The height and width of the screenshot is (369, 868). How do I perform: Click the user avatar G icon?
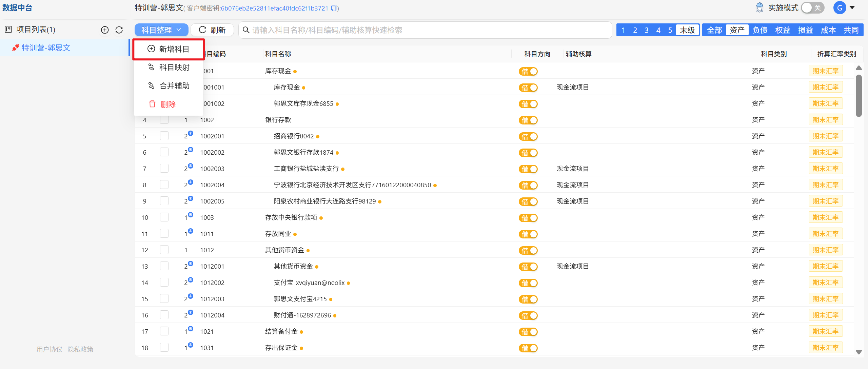point(840,8)
